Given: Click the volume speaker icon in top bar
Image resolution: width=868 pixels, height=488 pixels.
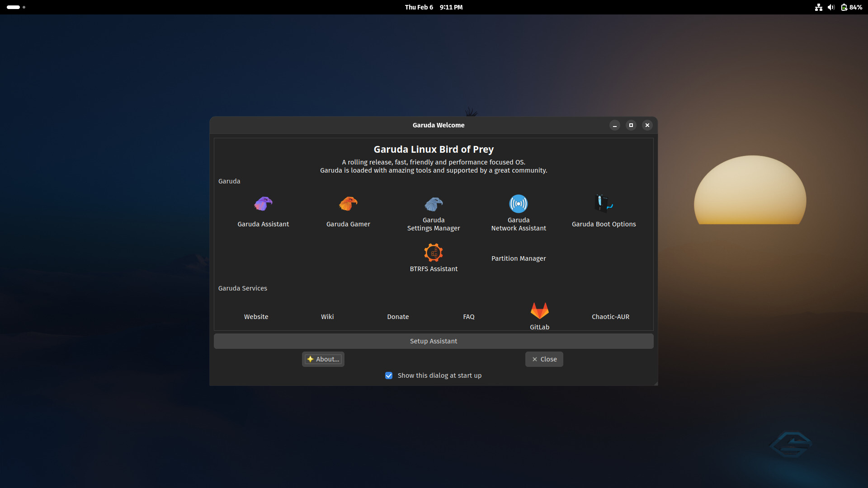Looking at the screenshot, I should 831,7.
